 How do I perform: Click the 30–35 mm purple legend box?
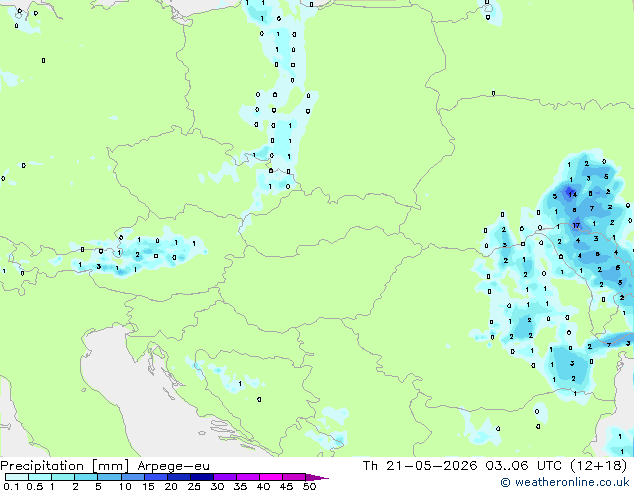(x=224, y=477)
